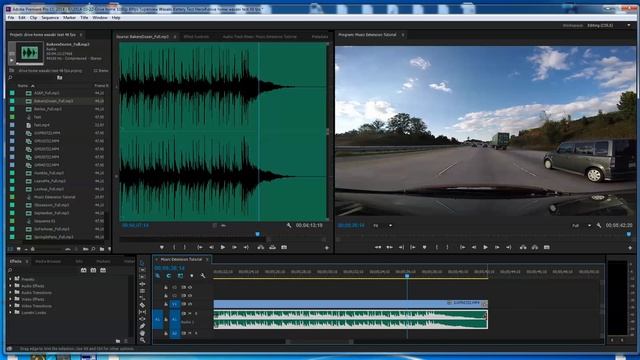
Task: Select the Razor tool
Action: click(142, 305)
